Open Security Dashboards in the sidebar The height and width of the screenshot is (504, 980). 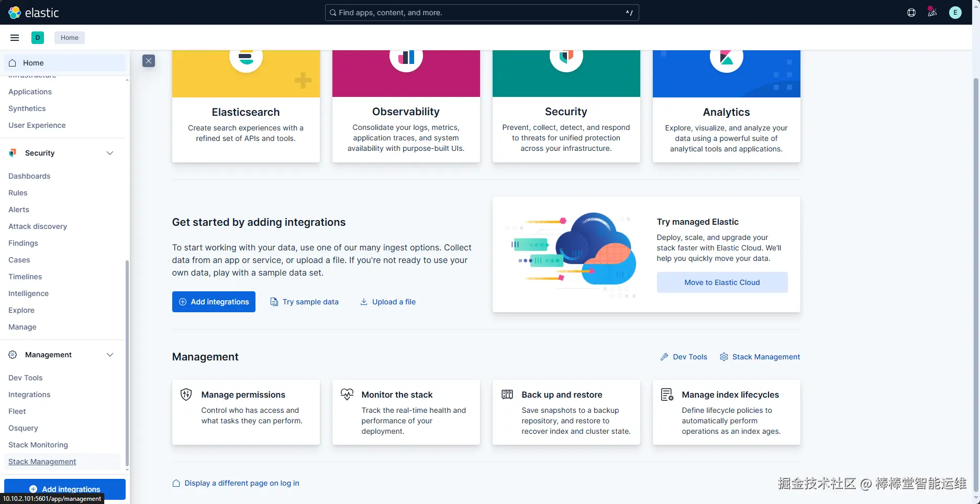[29, 176]
